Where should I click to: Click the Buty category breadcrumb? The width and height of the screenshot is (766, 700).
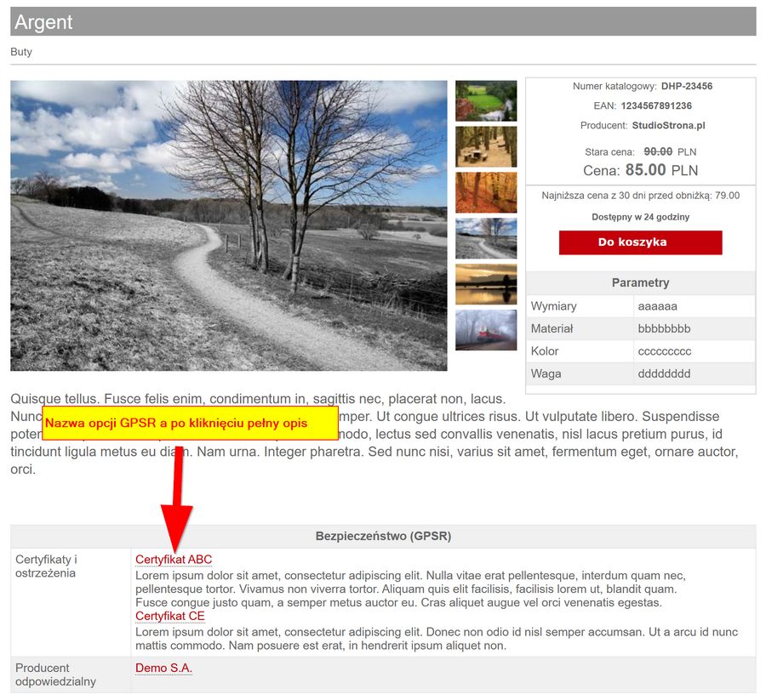(21, 52)
